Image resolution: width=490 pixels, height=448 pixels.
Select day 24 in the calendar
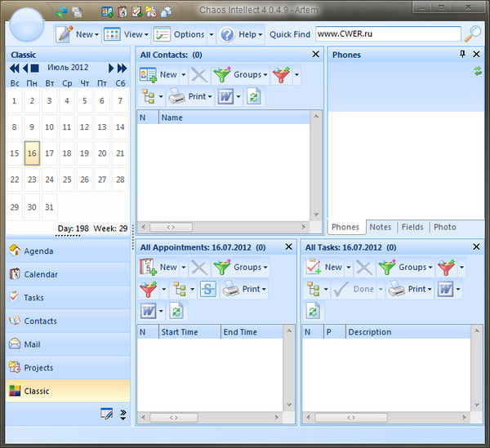[49, 180]
